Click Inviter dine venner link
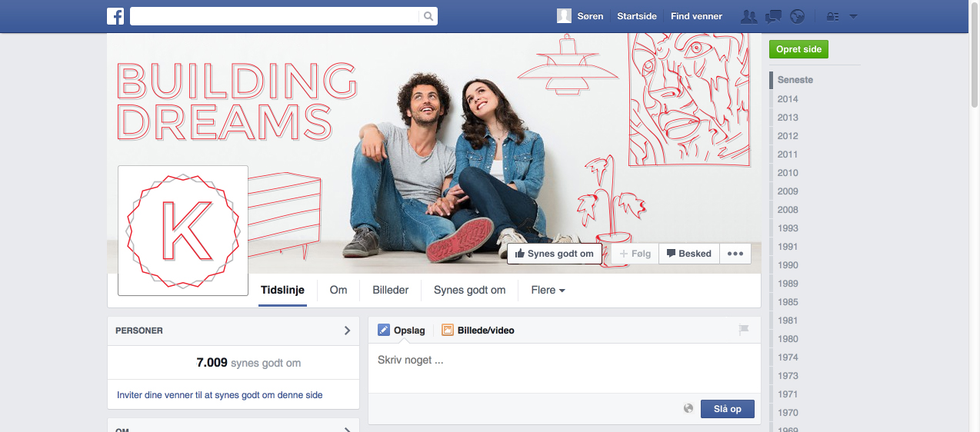Screen dimensions: 980x432 coord(219,395)
